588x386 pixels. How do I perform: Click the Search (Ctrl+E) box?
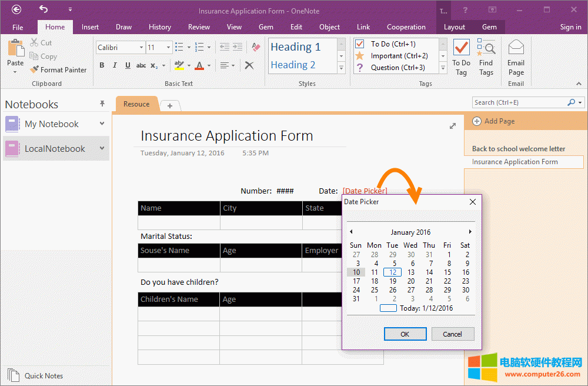(519, 102)
